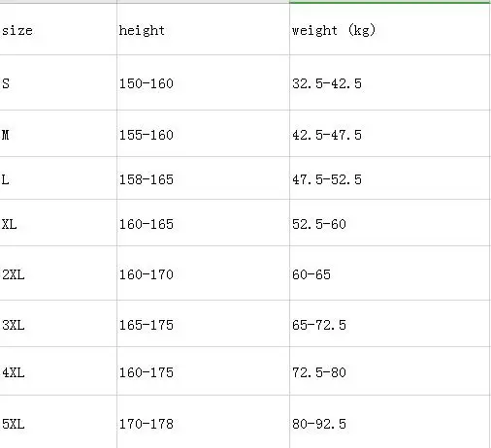Select the XL size cell

point(58,223)
